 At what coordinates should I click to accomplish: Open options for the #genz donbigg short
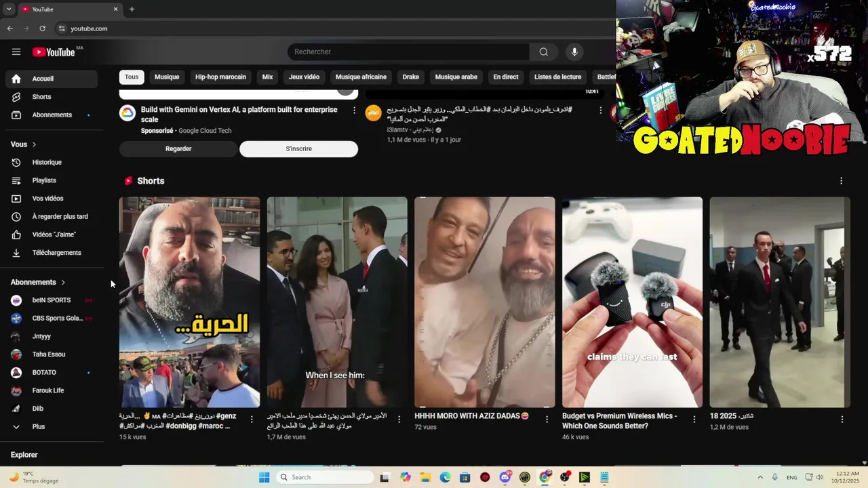coord(252,420)
